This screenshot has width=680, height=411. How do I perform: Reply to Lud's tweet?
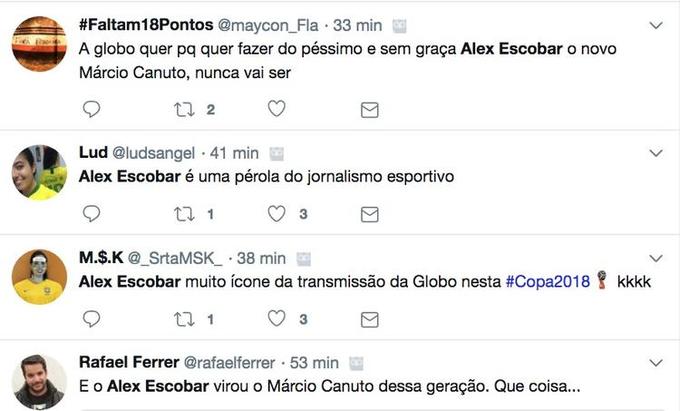click(91, 214)
